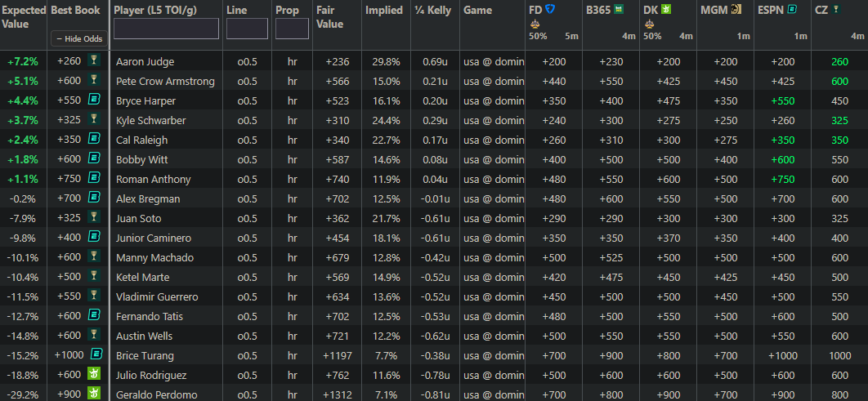Click DraftKings icon in Geraldo Perdomo row

pos(94,394)
